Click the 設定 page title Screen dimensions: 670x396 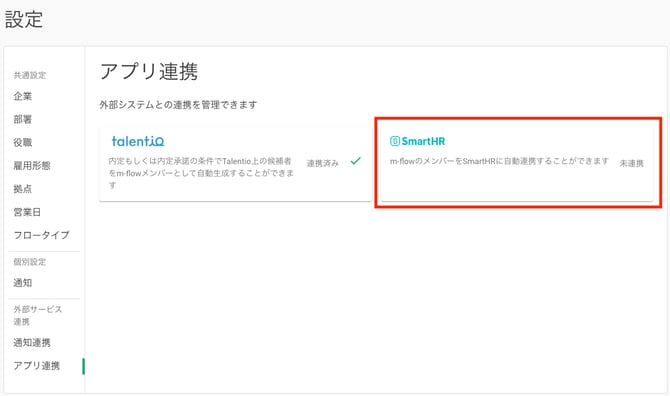point(24,19)
